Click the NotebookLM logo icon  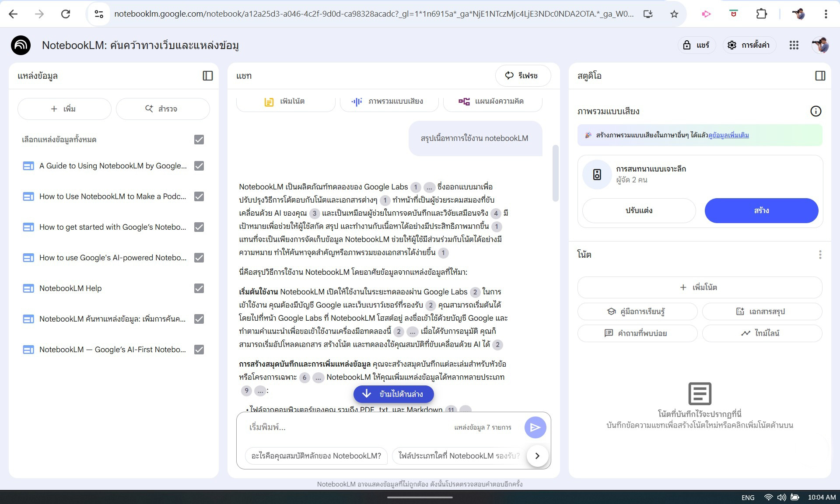21,45
